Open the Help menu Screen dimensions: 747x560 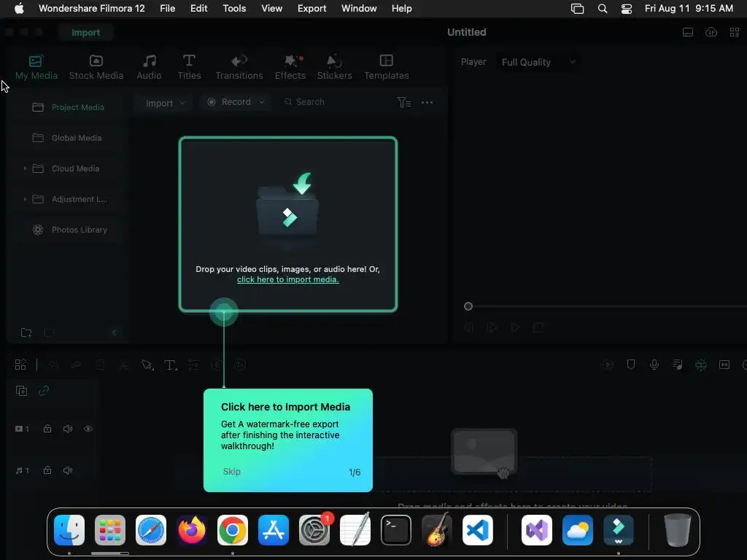(402, 9)
